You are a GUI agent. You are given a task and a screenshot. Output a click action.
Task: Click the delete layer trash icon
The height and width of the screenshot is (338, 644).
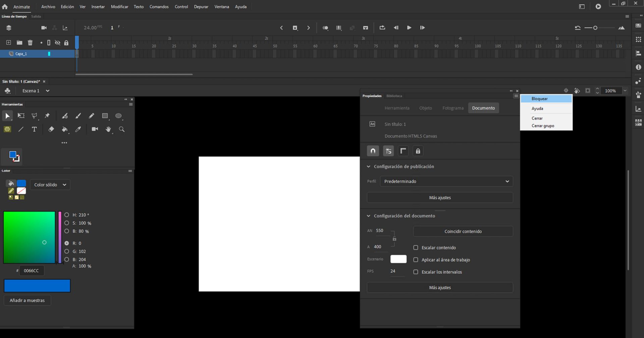point(30,43)
